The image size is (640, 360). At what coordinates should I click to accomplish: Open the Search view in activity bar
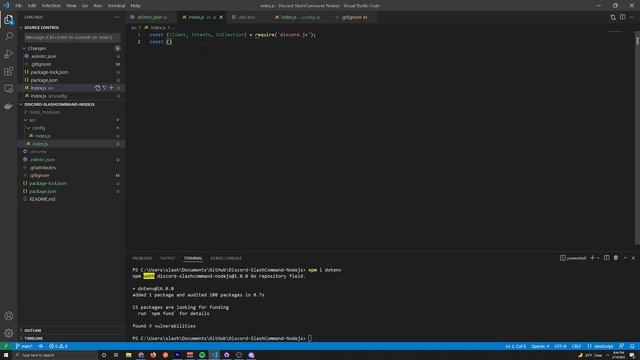(x=9, y=37)
